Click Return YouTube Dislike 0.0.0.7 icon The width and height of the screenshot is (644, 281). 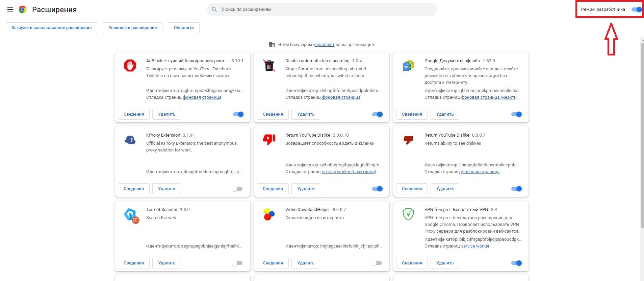pyautogui.click(x=408, y=140)
